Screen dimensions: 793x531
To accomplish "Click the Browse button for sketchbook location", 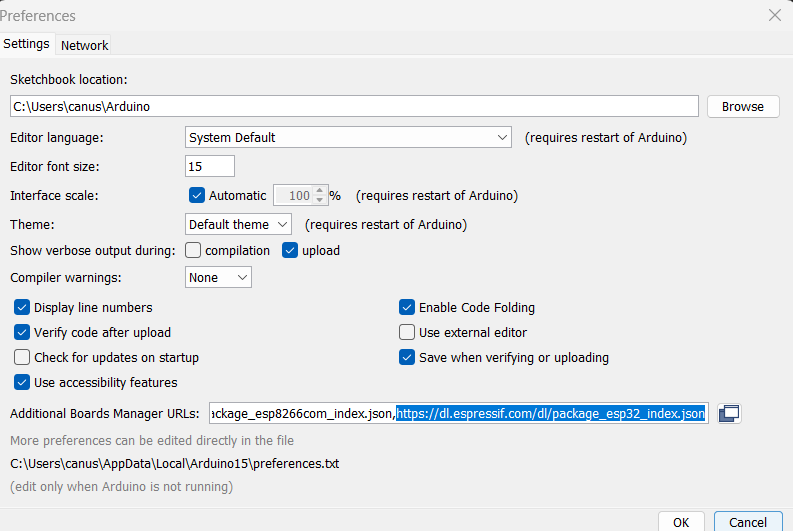I will point(742,107).
